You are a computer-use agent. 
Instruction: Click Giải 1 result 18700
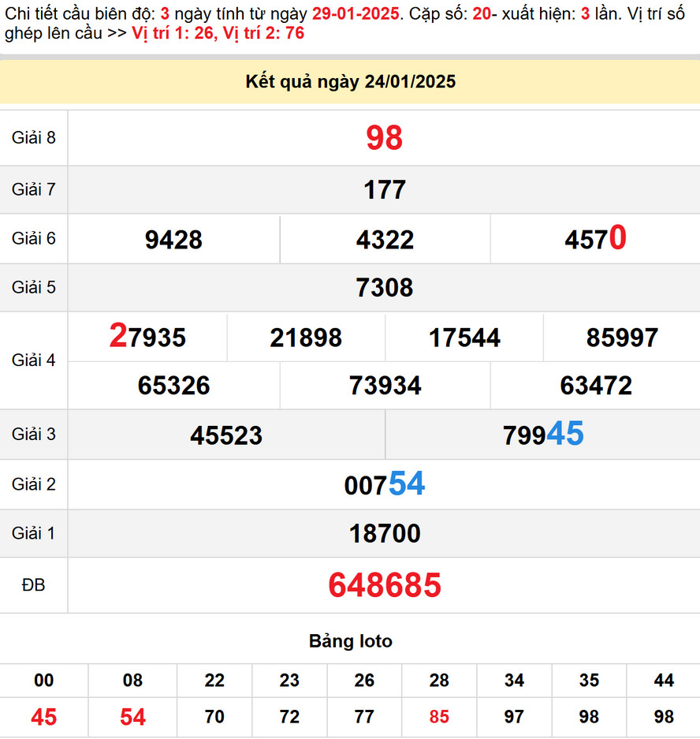(x=384, y=534)
